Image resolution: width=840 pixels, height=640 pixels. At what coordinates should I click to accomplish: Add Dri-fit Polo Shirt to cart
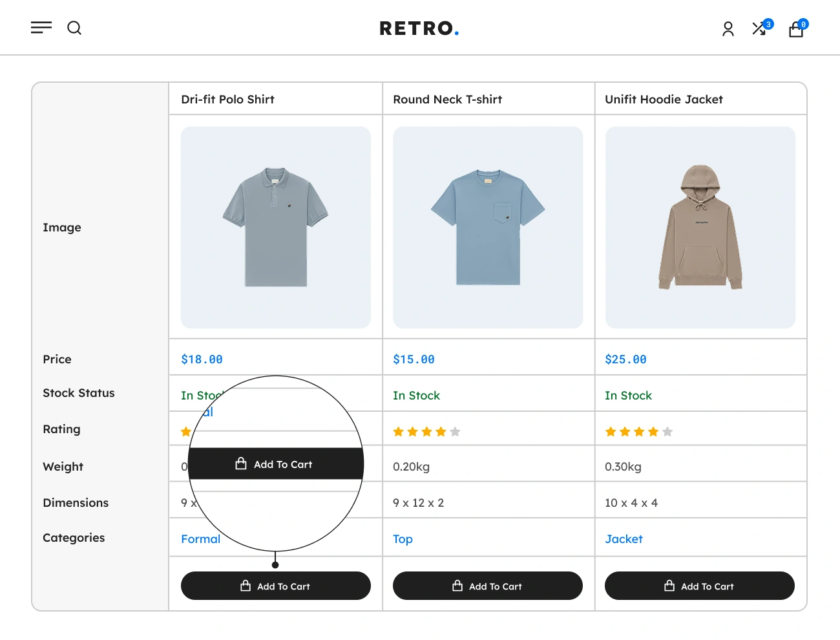[276, 586]
